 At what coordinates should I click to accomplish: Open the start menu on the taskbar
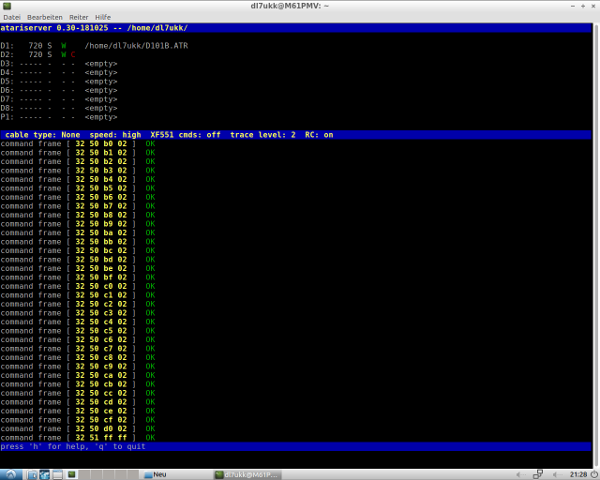tap(10, 475)
